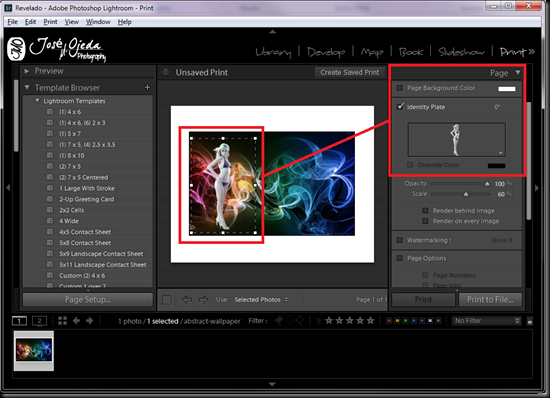Click identity plate rotation 0° value
The height and width of the screenshot is (398, 550).
pyautogui.click(x=497, y=107)
